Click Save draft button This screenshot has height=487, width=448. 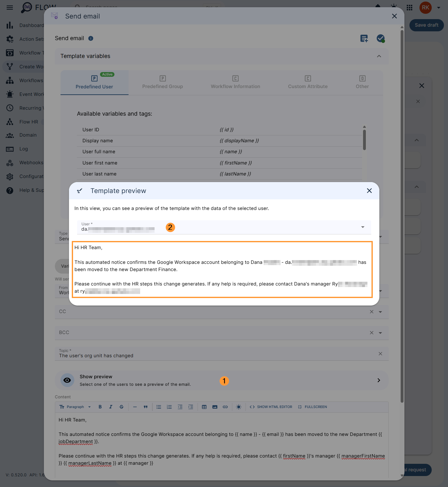426,25
